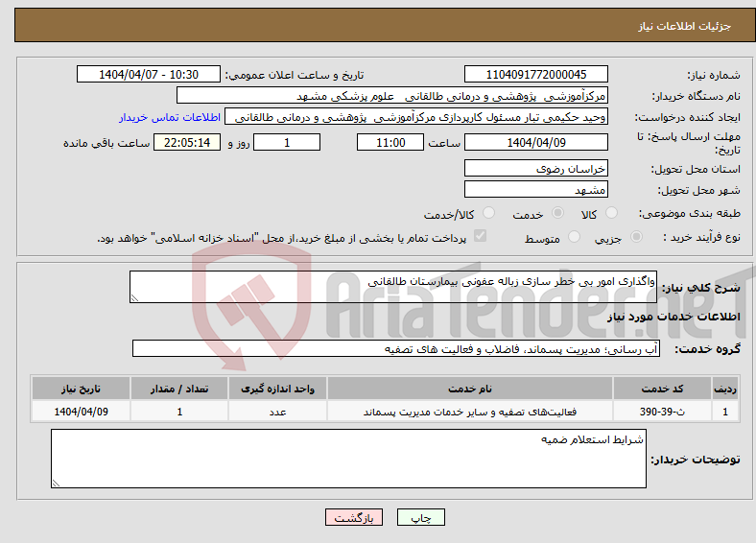
Task: Click the نوع فرآیند خرید label
Action: pos(702,237)
